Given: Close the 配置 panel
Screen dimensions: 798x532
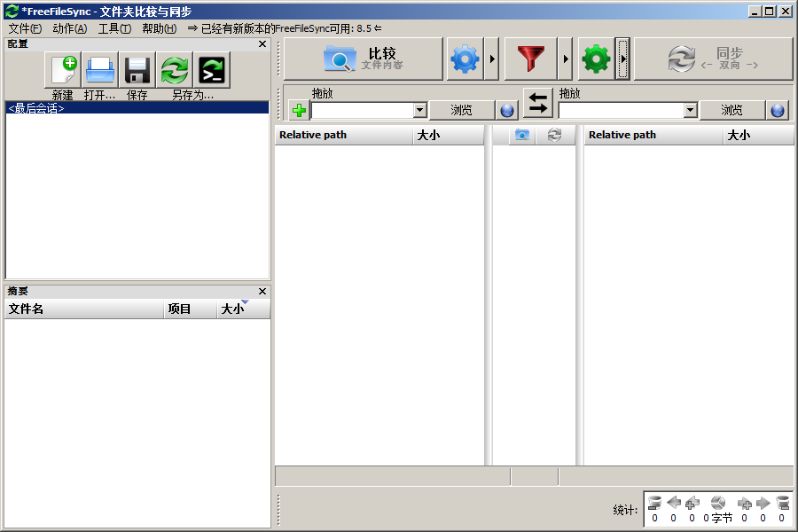Looking at the screenshot, I should pos(262,44).
